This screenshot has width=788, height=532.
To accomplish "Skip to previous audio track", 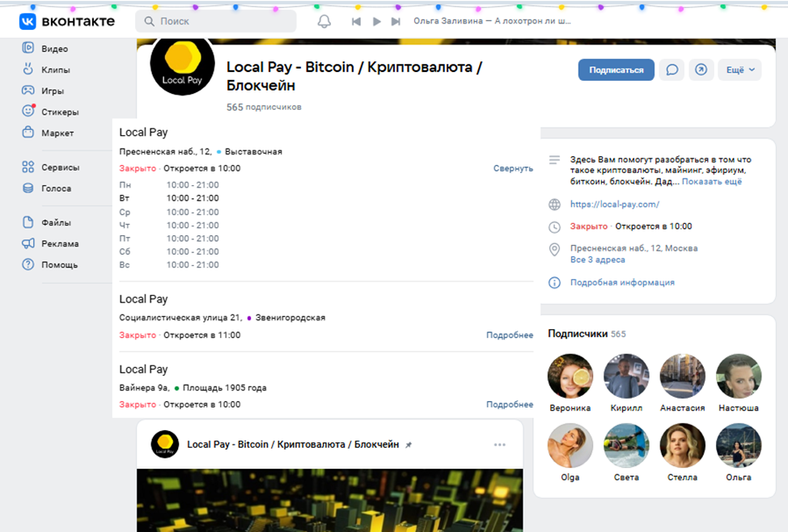I will 356,22.
